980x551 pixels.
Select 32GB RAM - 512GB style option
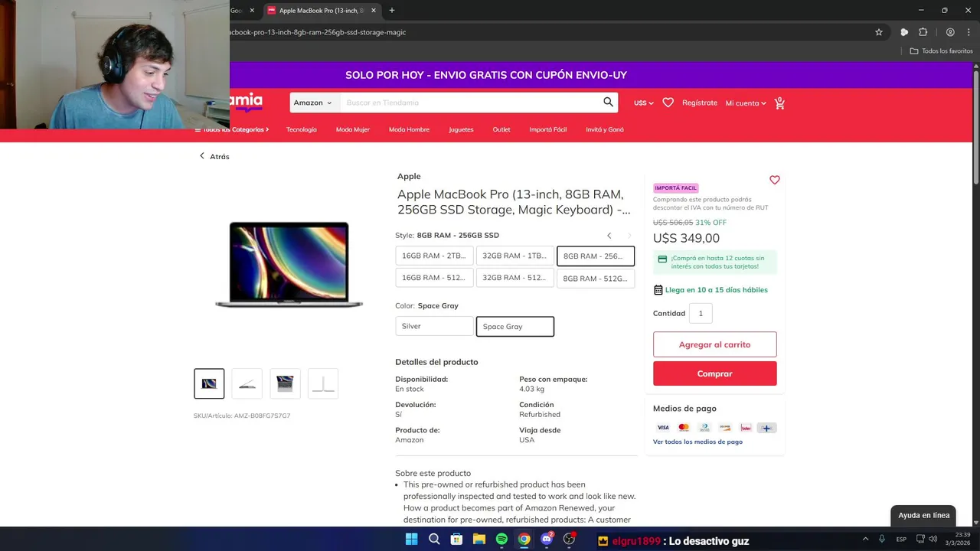tap(514, 278)
